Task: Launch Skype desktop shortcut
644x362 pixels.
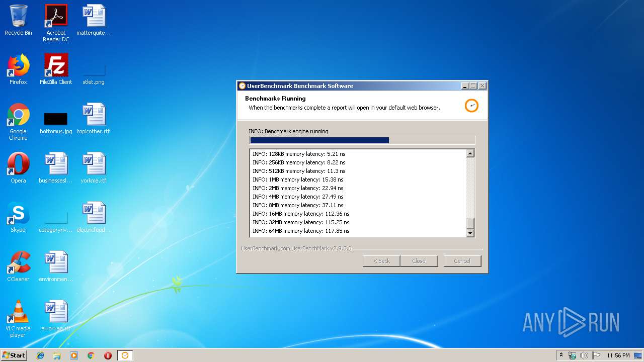Action: pyautogui.click(x=18, y=217)
